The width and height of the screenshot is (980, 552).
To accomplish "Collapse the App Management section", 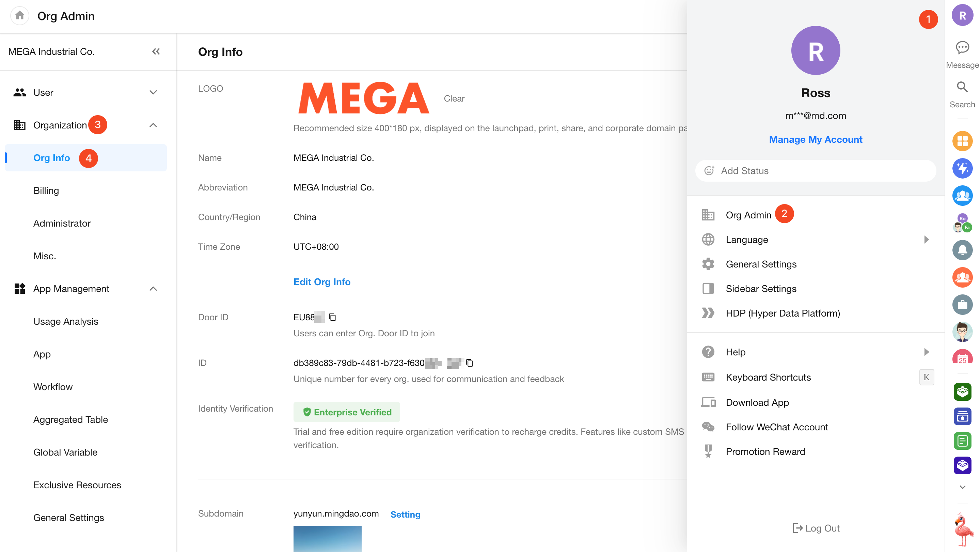I will coord(153,289).
